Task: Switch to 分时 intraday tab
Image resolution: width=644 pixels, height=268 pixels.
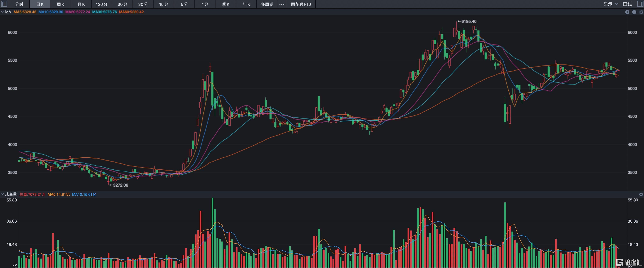Action: point(19,4)
